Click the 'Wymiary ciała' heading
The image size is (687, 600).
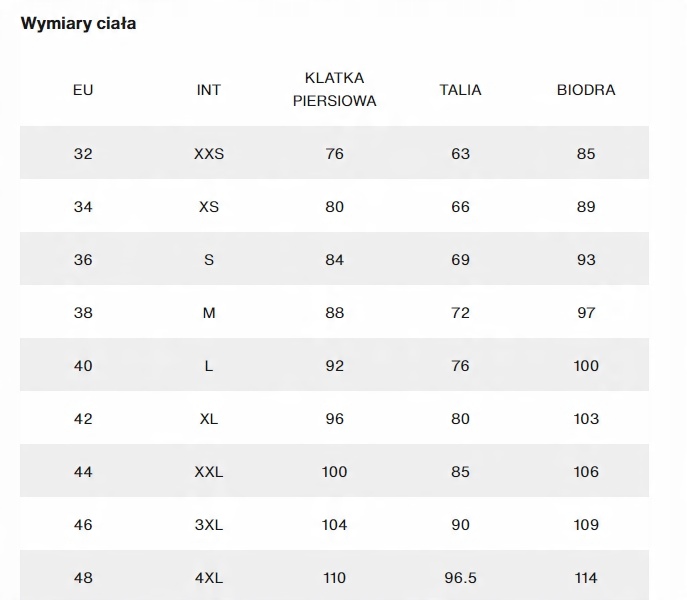click(x=79, y=24)
